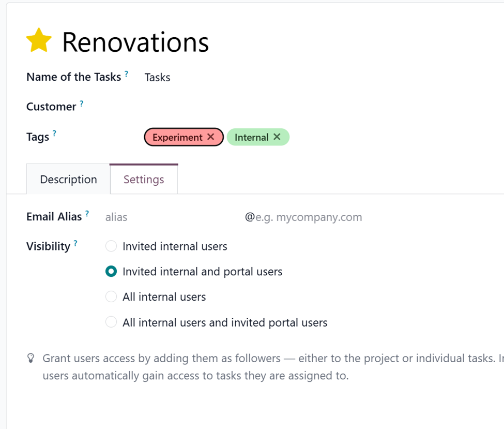
Task: Switch to the Description tab
Action: [x=68, y=180]
